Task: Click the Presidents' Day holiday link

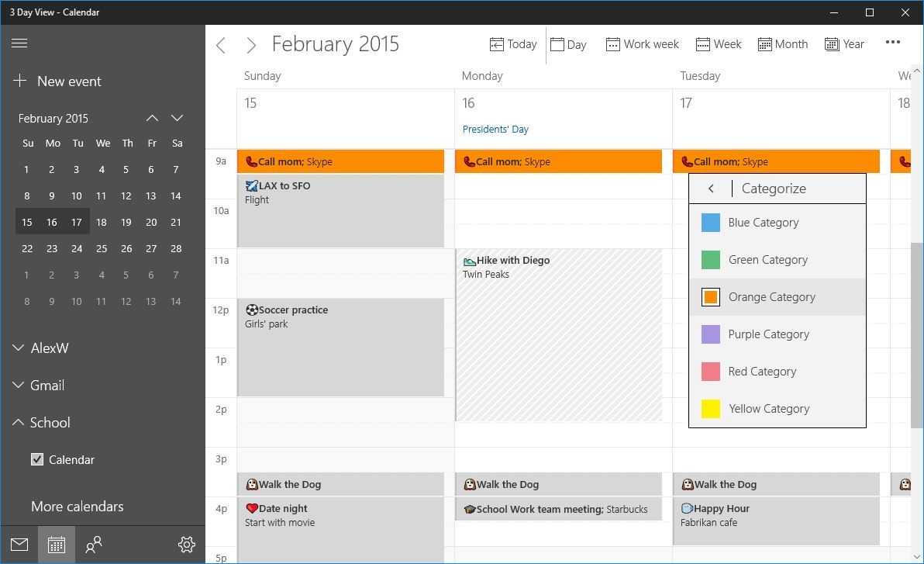Action: [x=495, y=130]
